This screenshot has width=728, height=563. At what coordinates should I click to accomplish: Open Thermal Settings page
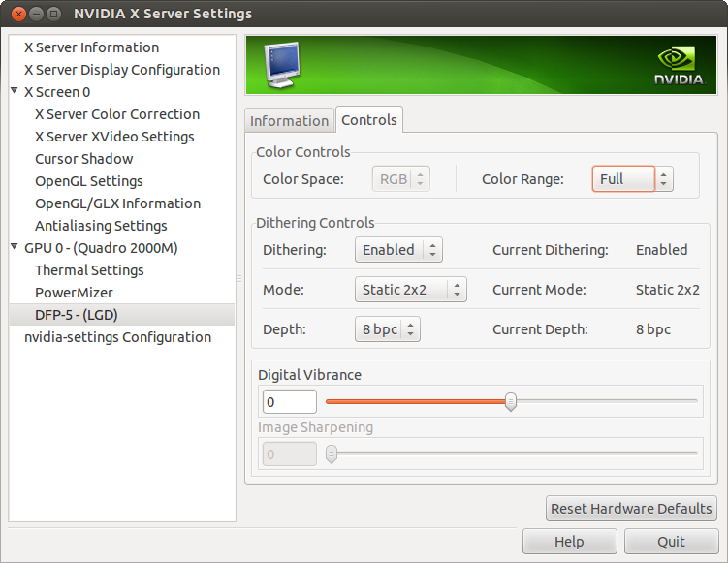click(x=89, y=270)
